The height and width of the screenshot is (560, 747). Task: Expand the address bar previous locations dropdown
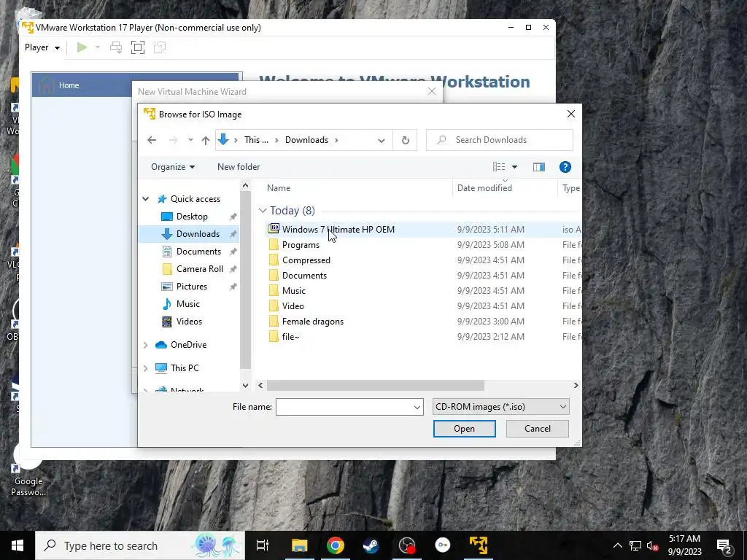pos(381,141)
